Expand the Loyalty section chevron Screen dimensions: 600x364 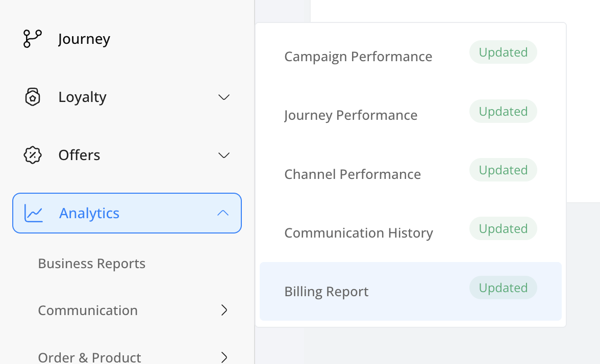[224, 97]
